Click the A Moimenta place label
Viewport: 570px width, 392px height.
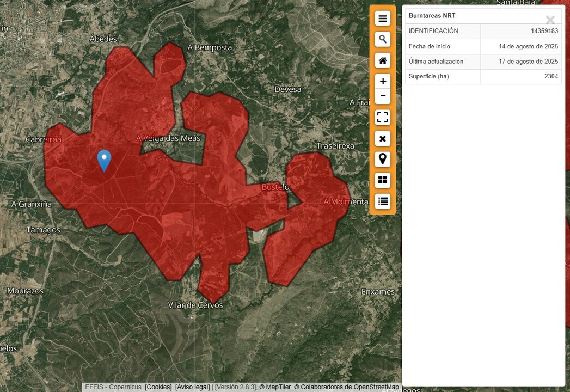coord(346,201)
